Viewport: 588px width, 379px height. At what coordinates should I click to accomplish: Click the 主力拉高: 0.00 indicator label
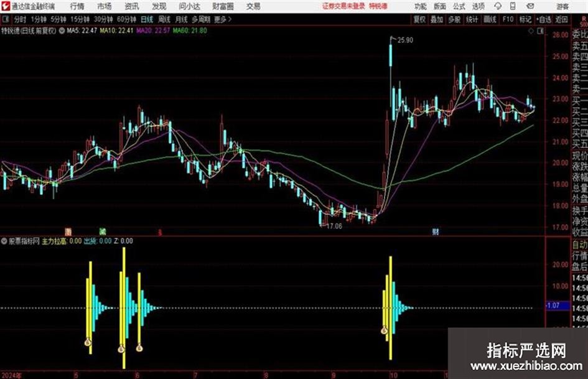click(62, 241)
